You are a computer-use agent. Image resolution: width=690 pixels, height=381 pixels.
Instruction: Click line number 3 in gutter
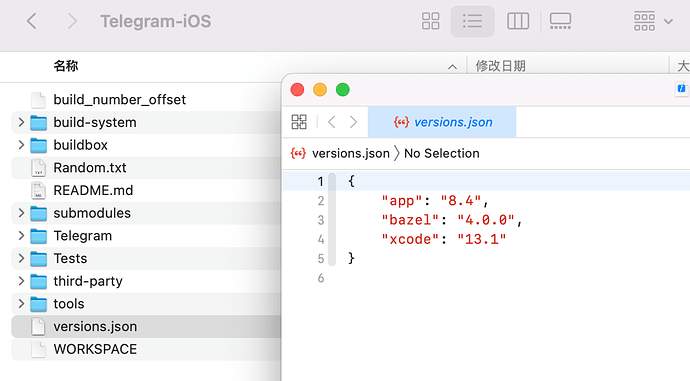click(x=321, y=220)
